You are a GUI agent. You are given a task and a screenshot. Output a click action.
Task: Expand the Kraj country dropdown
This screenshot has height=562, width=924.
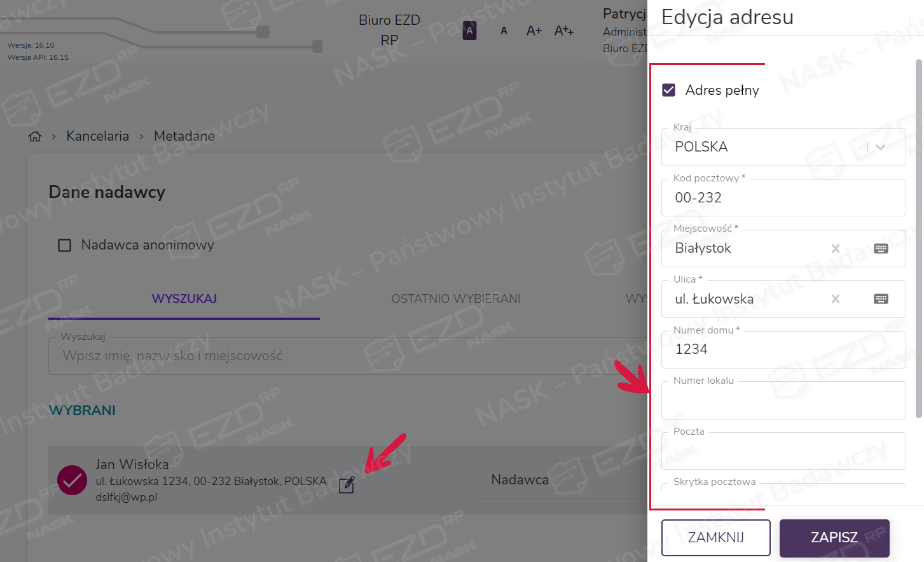[880, 147]
